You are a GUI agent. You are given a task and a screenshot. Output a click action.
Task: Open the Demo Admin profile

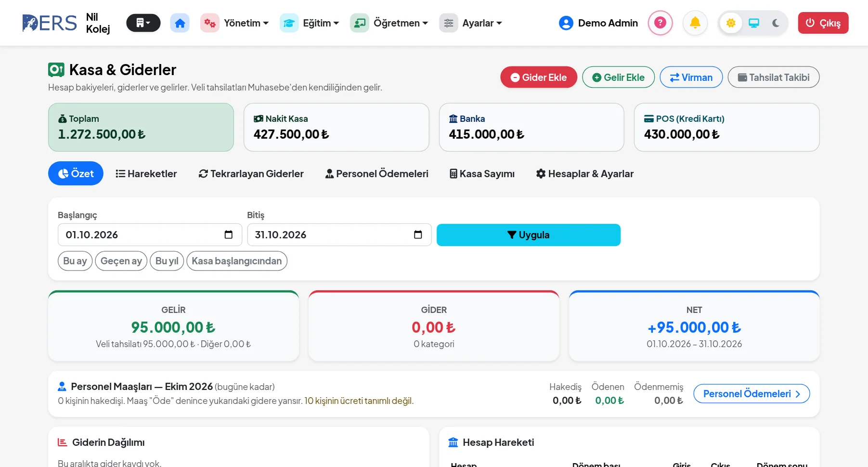click(598, 23)
